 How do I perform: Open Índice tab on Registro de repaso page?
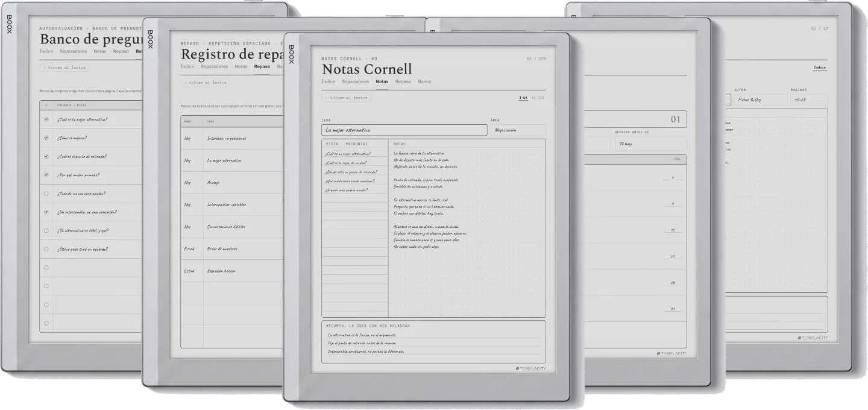click(187, 66)
